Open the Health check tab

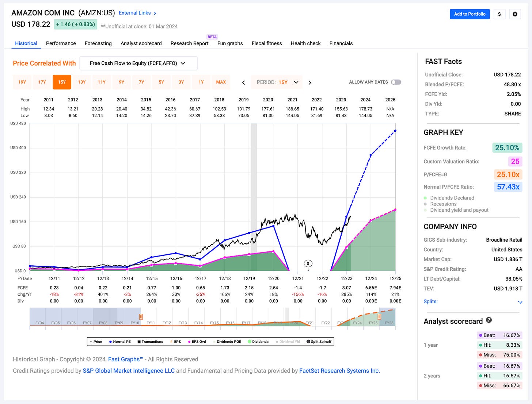[x=306, y=43]
